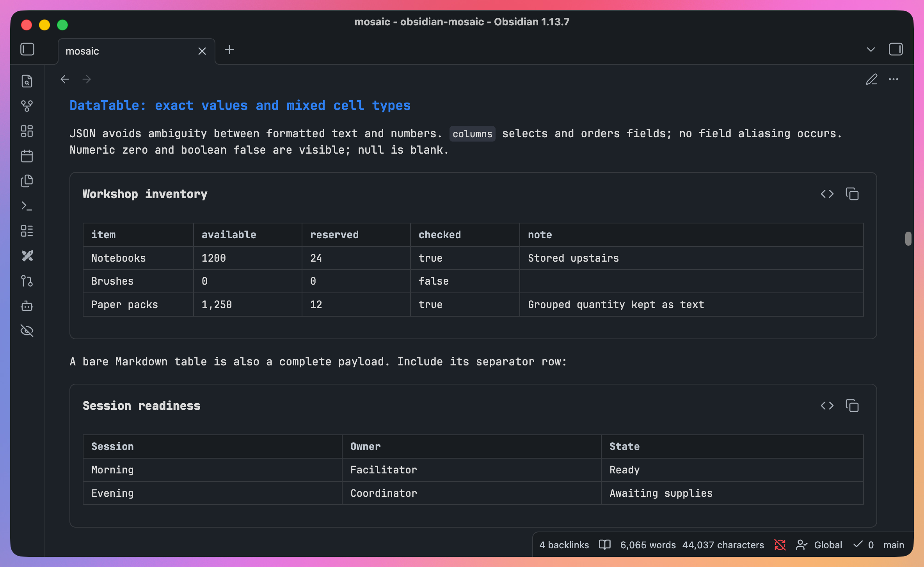Click the list layout ribbon icon

27,231
